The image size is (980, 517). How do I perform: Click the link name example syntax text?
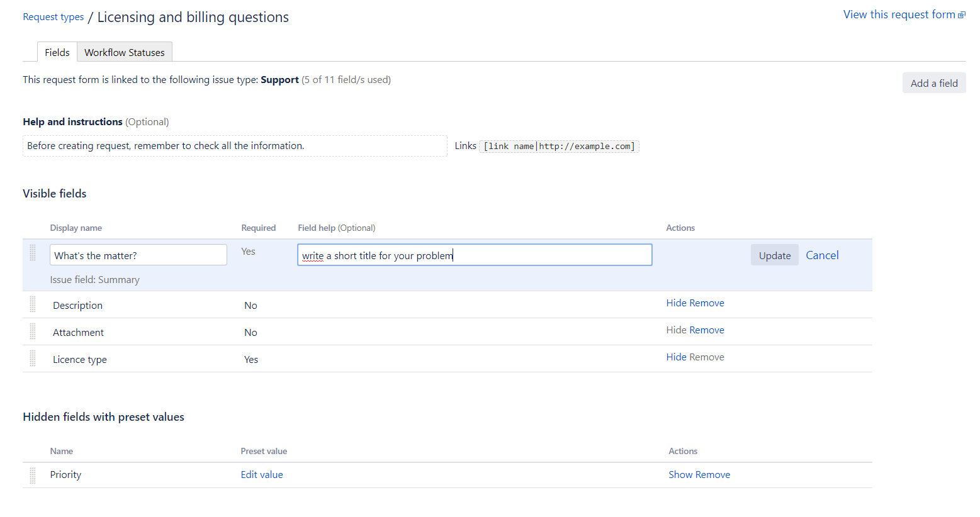[559, 147]
